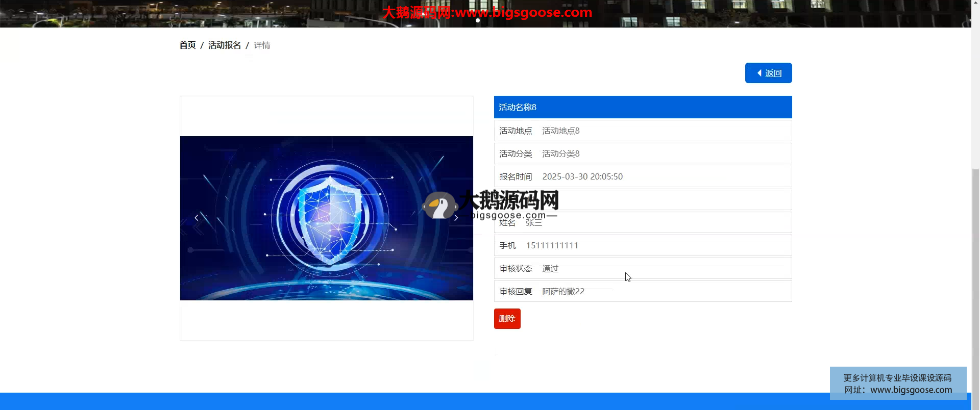Click the 手机 number 15111111111
The height and width of the screenshot is (410, 980).
[552, 245]
